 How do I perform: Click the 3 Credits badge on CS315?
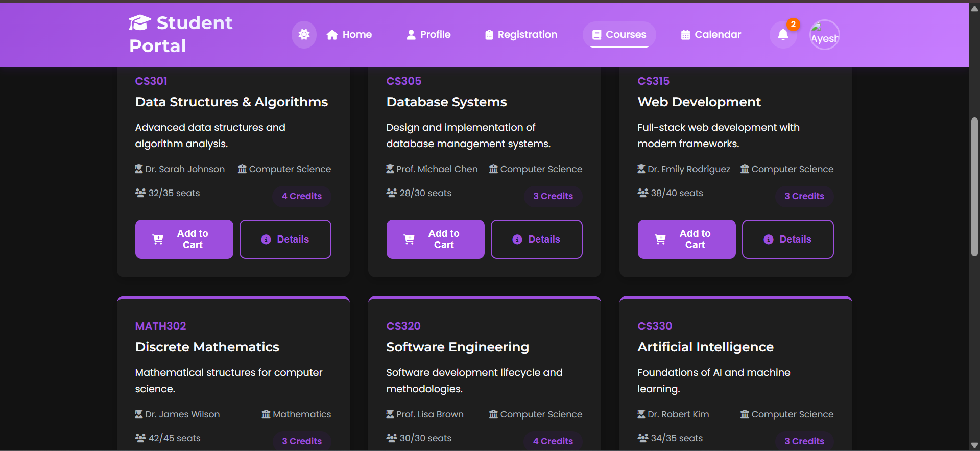coord(804,196)
